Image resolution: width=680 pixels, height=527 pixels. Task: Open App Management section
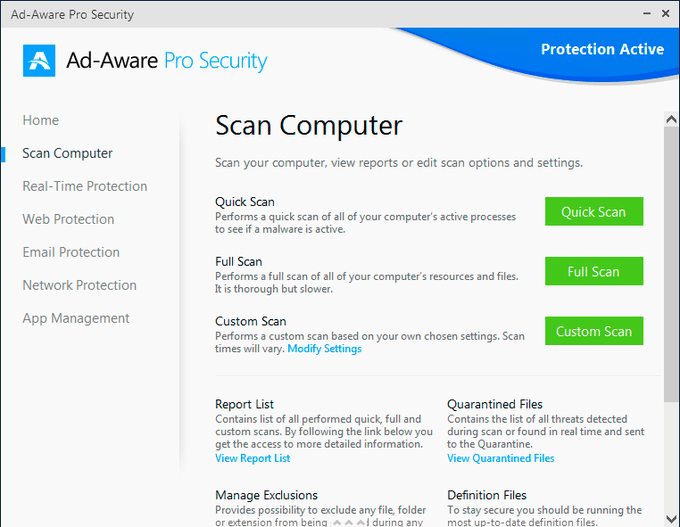[x=76, y=318]
